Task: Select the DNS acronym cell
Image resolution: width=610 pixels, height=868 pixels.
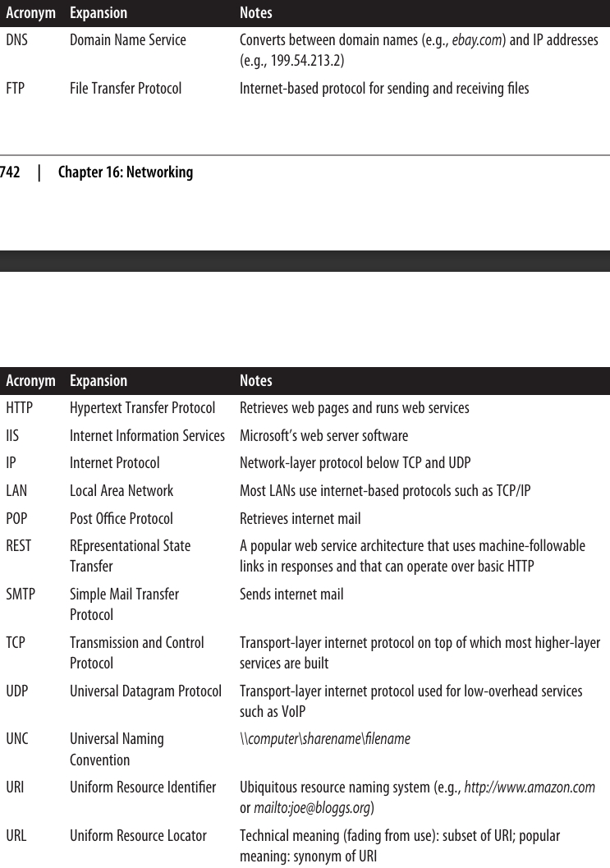Action: pos(16,40)
